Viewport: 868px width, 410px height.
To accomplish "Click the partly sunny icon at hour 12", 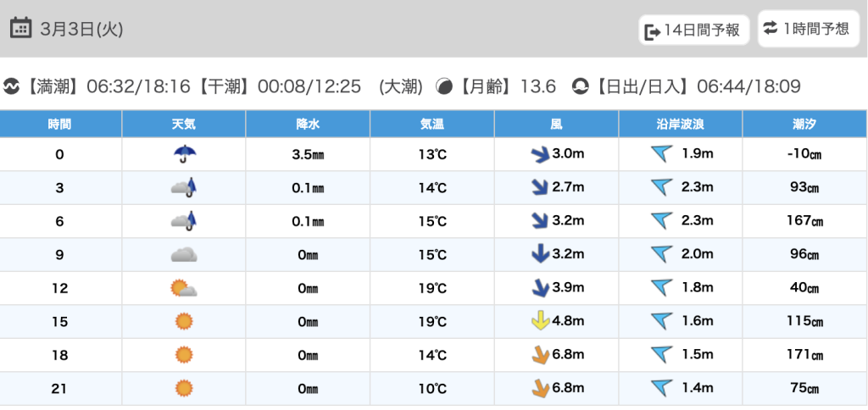I will 184,288.
